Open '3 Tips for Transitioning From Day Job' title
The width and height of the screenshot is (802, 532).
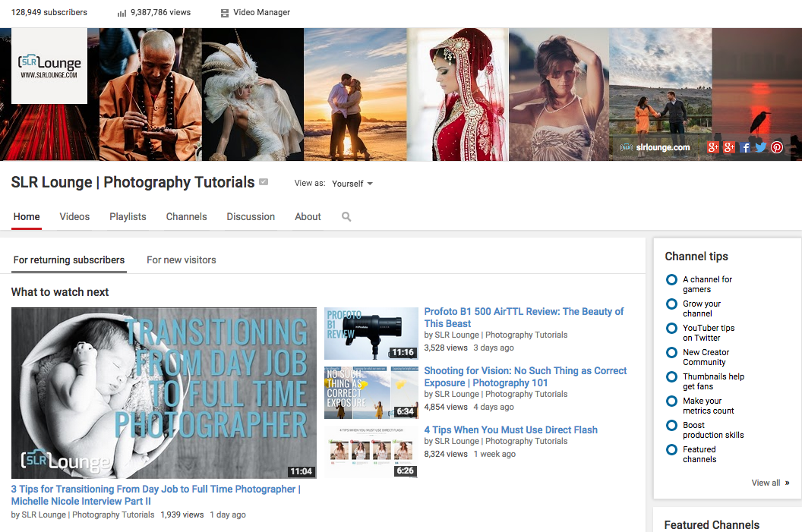pos(156,496)
